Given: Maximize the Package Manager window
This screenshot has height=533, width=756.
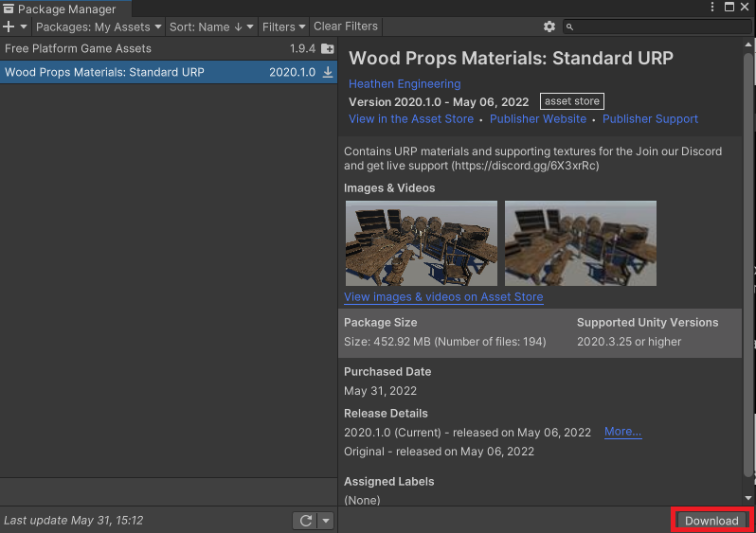Looking at the screenshot, I should (729, 7).
